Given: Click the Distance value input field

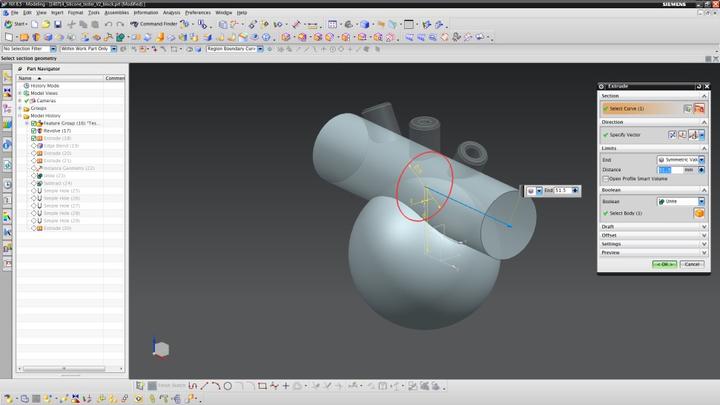Looking at the screenshot, I should click(670, 170).
